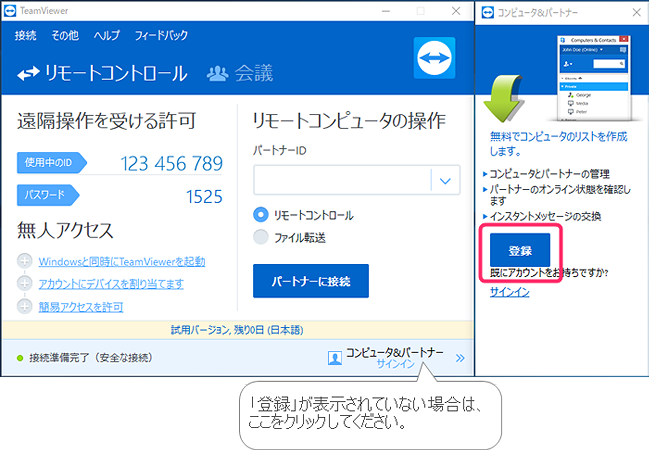Click the パスワード label tag
Image resolution: width=649 pixels, height=460 pixels.
tap(48, 195)
